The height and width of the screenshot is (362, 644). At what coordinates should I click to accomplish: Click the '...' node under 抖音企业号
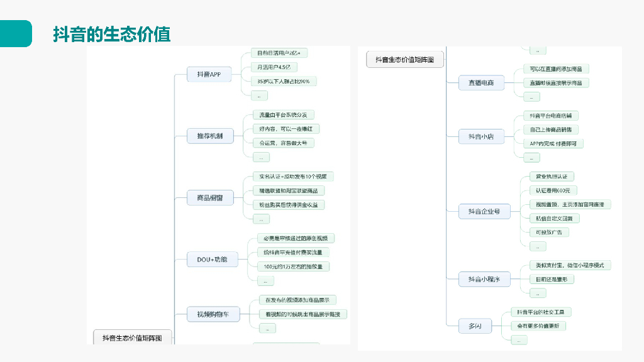(538, 246)
